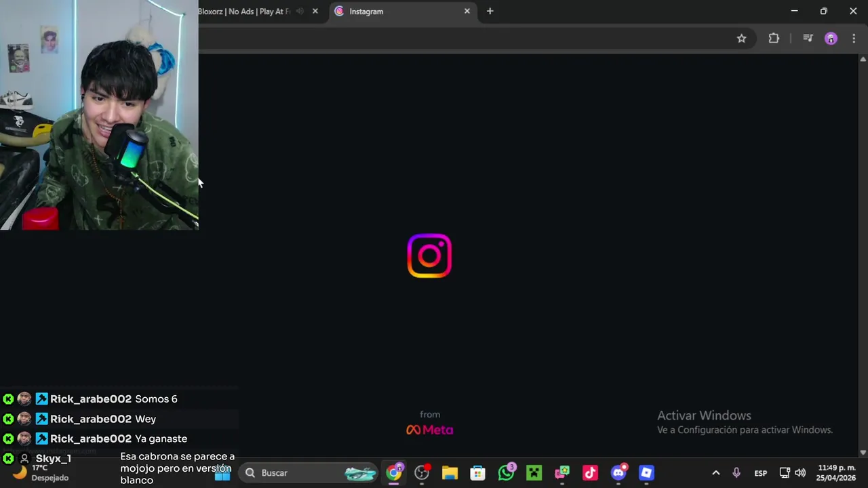Click the webcam overlay thumbnail
Image resolution: width=868 pixels, height=488 pixels.
(99, 115)
